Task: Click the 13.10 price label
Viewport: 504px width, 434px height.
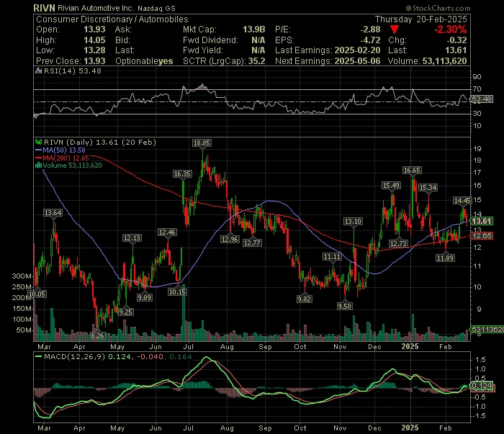Action: click(353, 222)
